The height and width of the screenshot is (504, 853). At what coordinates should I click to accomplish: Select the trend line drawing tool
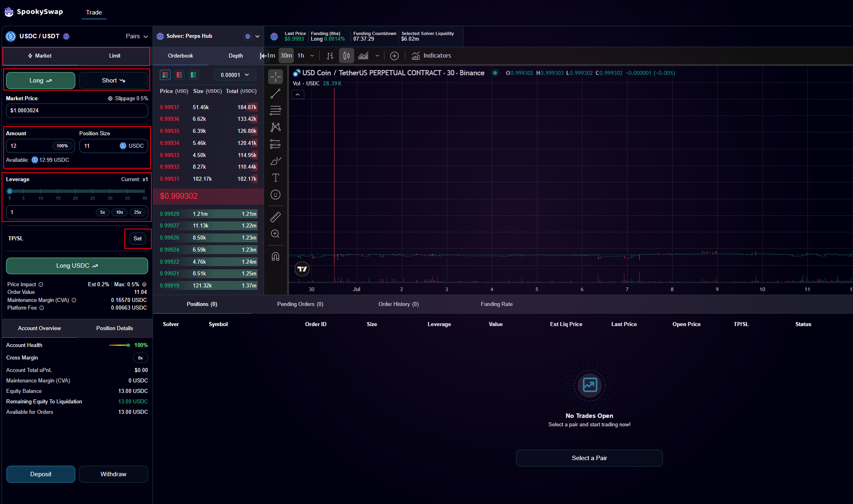coord(276,93)
